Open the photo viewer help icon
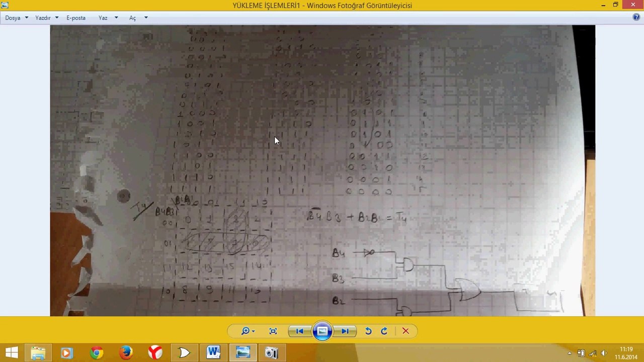 636,17
